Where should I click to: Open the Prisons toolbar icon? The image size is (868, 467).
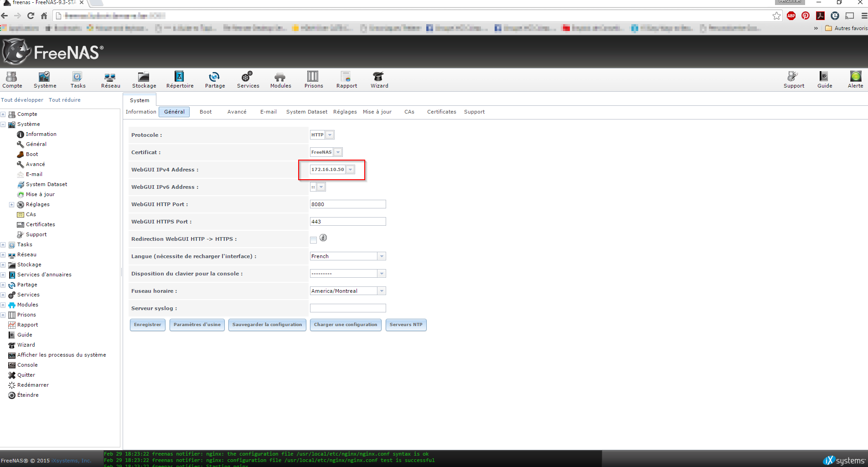click(314, 80)
